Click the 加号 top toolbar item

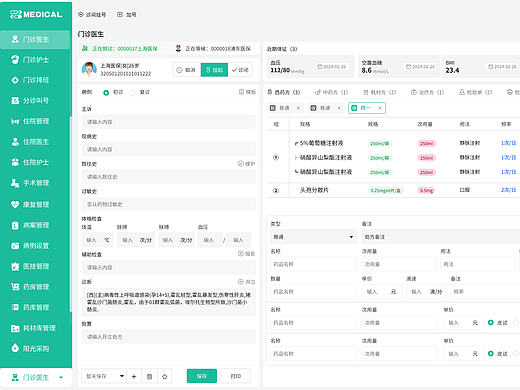pyautogui.click(x=127, y=15)
